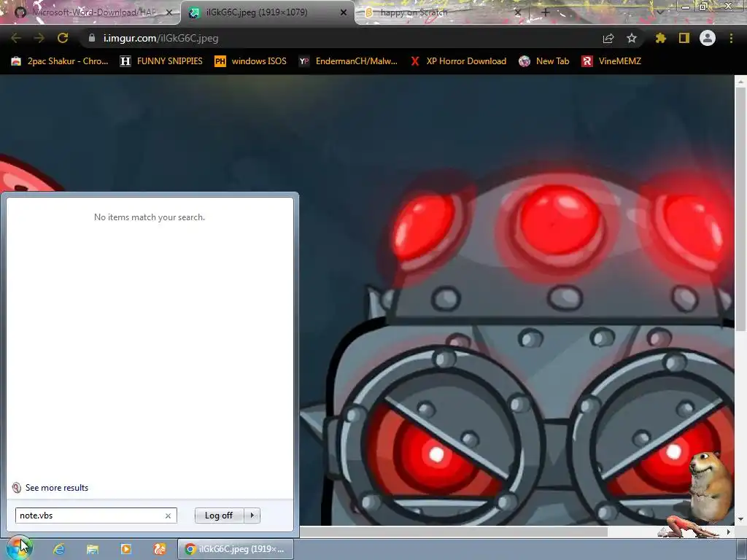Open the share page icon
This screenshot has width=747, height=560.
tap(608, 39)
